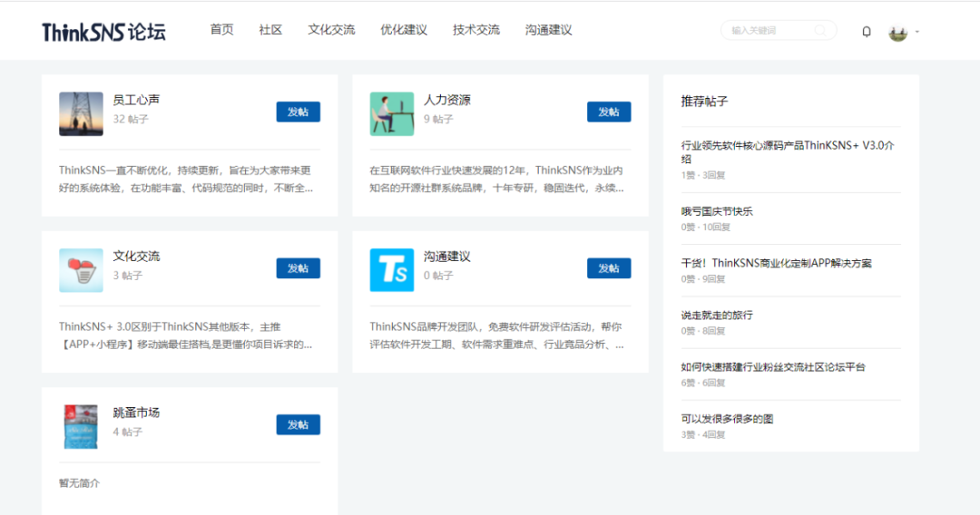
Task: Focus the keyword search input field
Action: [779, 30]
